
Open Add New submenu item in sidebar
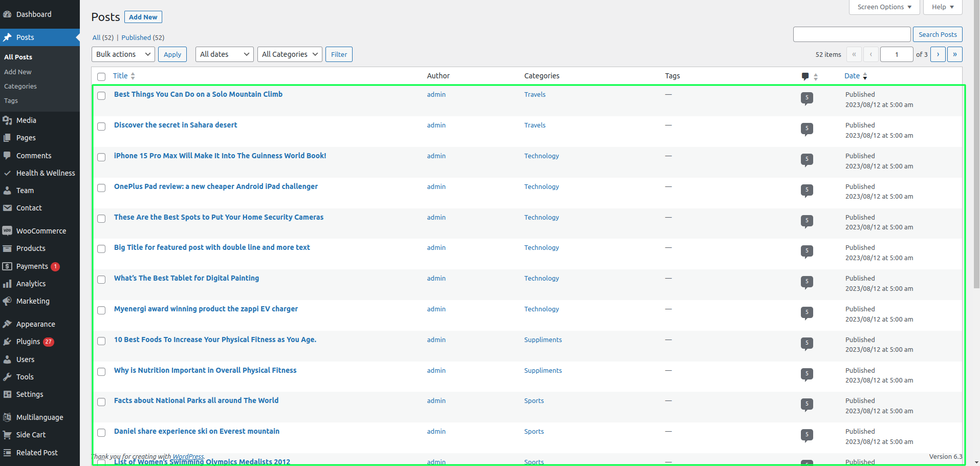tap(18, 72)
